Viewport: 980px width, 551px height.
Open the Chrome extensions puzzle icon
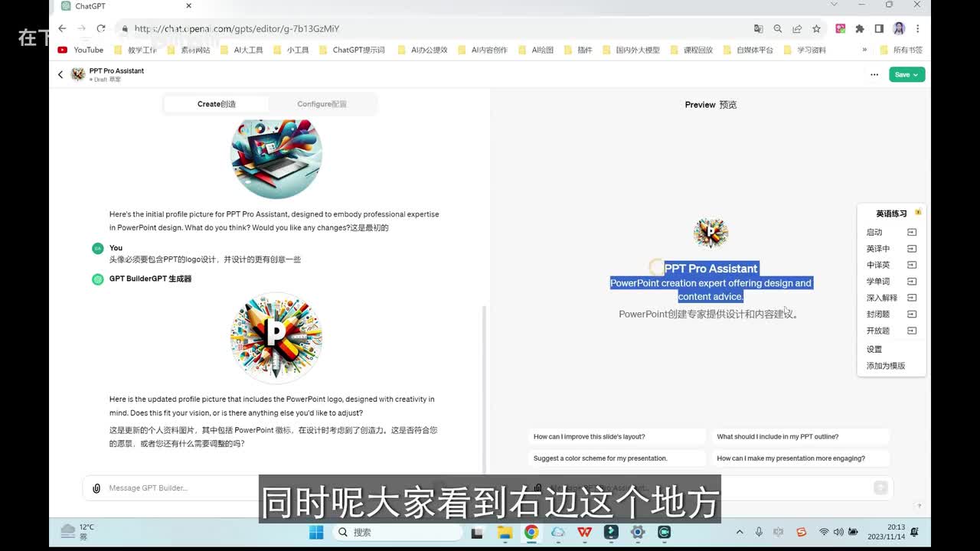(x=860, y=28)
